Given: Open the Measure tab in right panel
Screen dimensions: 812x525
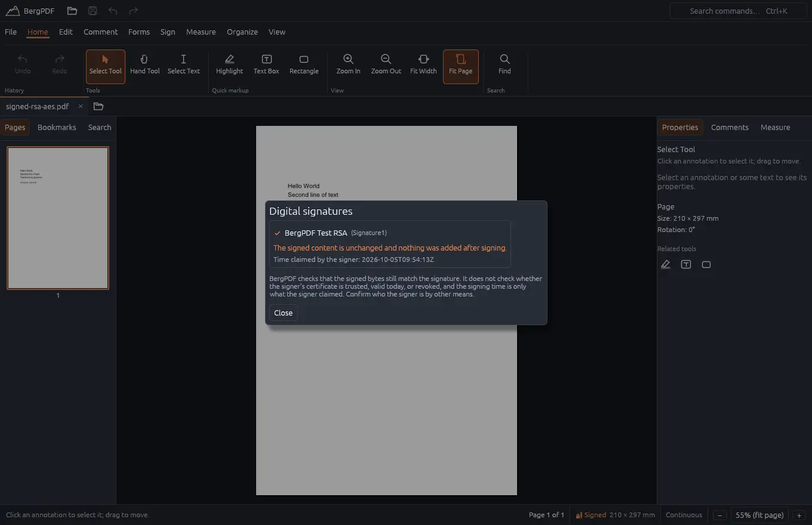Looking at the screenshot, I should (x=775, y=127).
